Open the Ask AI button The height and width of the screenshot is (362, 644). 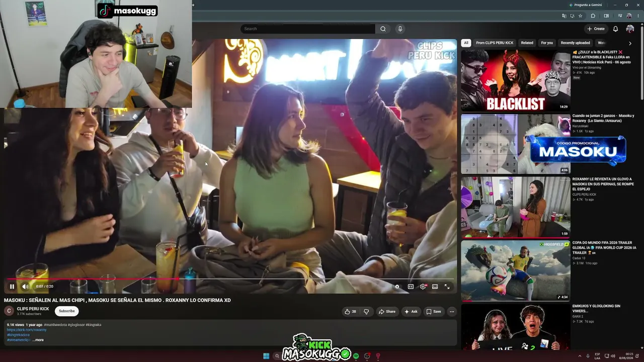click(411, 312)
